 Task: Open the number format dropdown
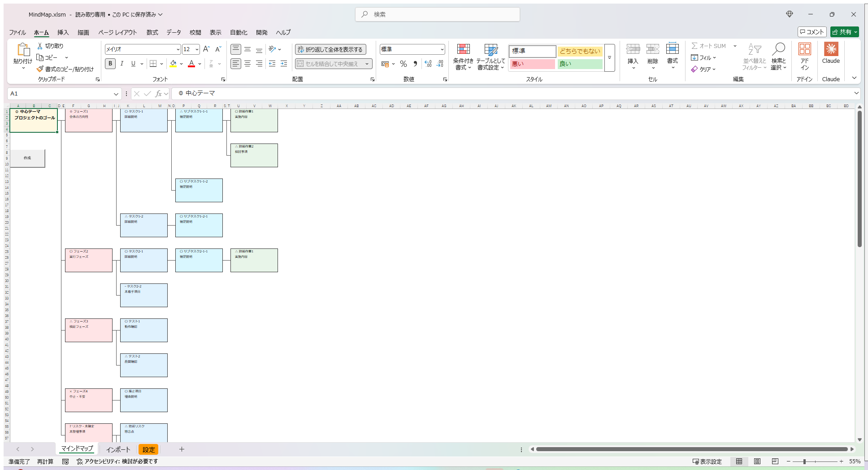pyautogui.click(x=442, y=49)
